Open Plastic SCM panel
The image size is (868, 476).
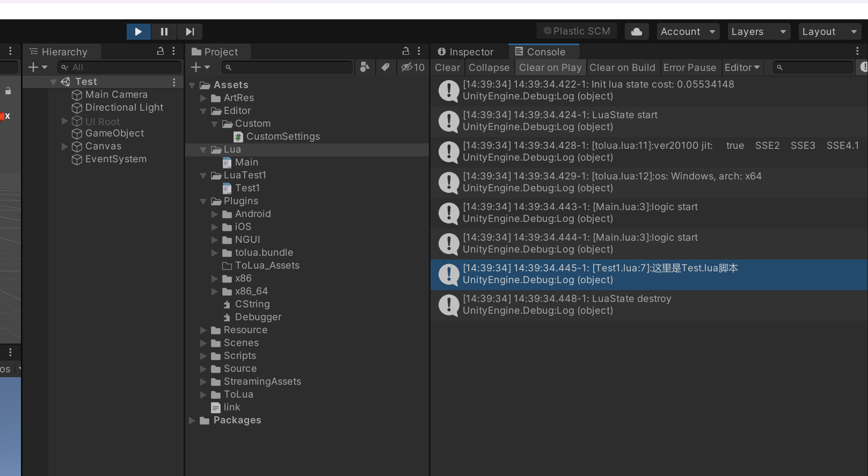click(577, 31)
